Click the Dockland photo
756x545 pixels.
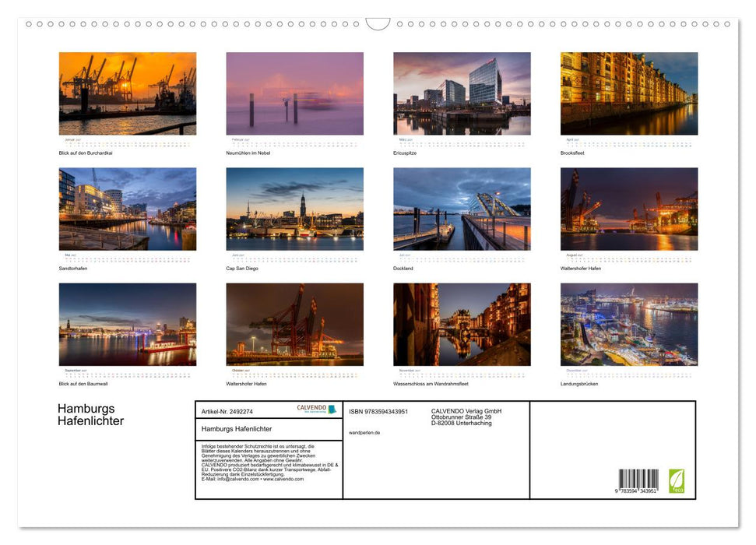pyautogui.click(x=462, y=209)
